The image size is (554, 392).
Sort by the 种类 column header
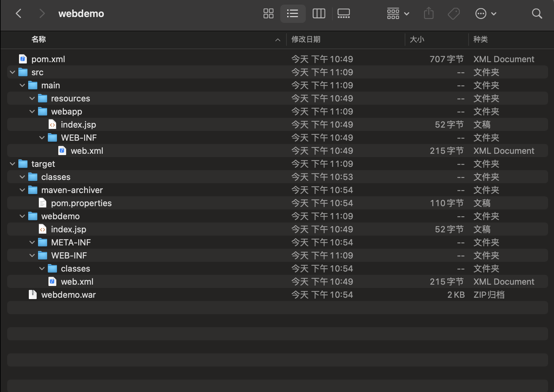point(481,40)
